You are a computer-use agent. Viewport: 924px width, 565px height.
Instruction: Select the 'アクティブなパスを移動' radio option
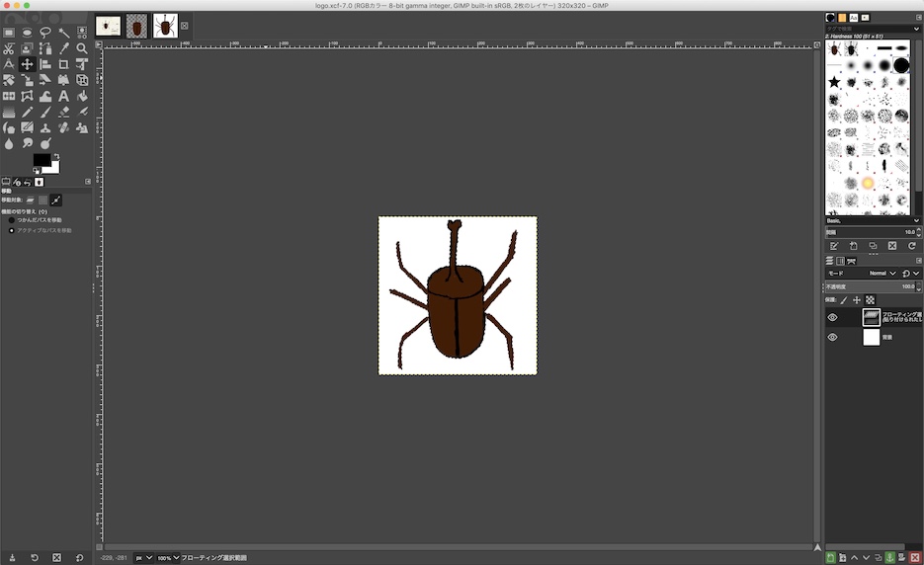[12, 230]
